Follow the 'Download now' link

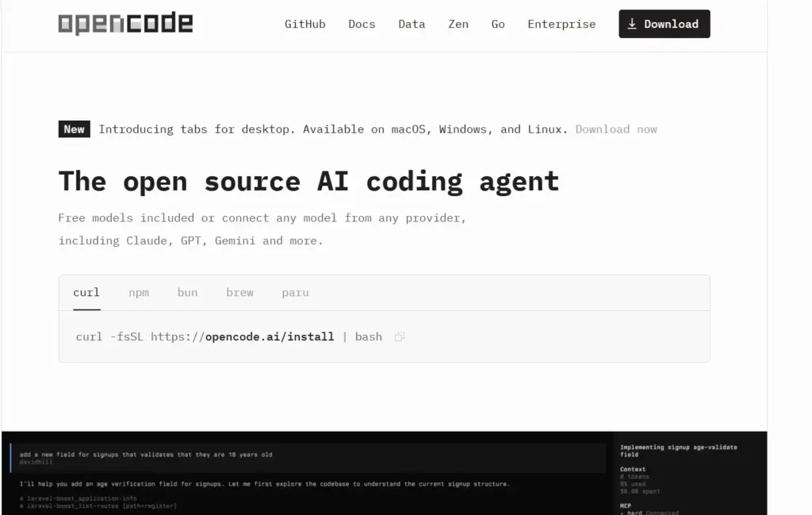point(616,129)
